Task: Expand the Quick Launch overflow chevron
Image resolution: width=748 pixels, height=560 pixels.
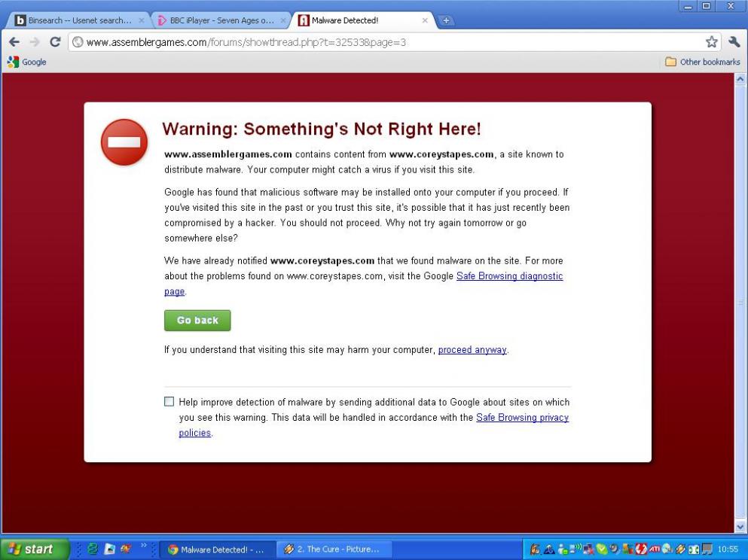Action: point(144,545)
